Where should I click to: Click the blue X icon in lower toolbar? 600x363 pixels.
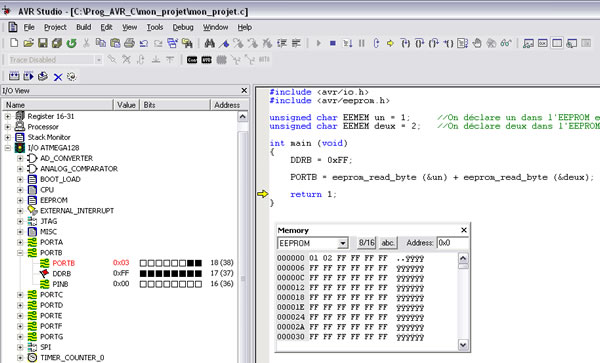tap(58, 77)
